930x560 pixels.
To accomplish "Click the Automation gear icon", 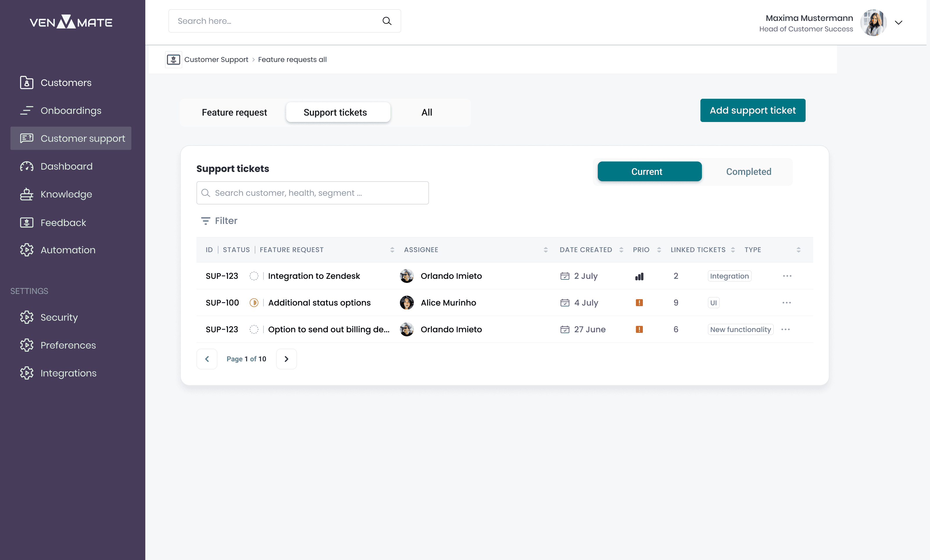I will coord(26,250).
